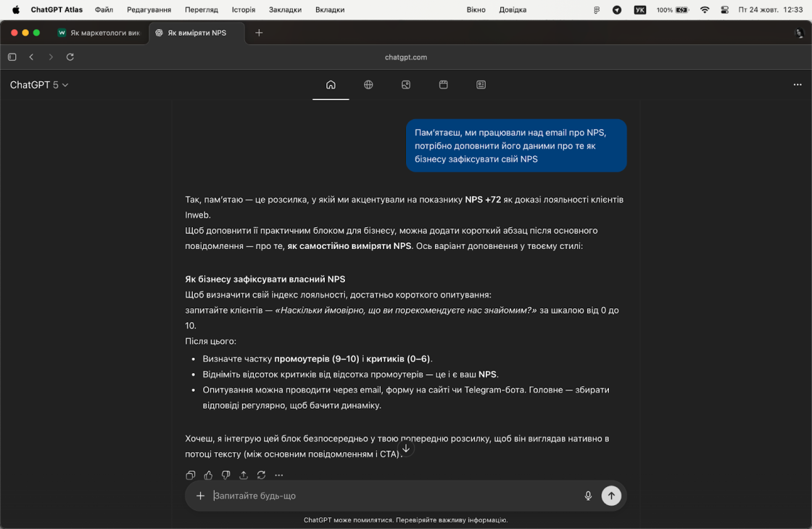812x529 pixels.
Task: Expand the ChatGPT 5 model selector
Action: click(39, 85)
